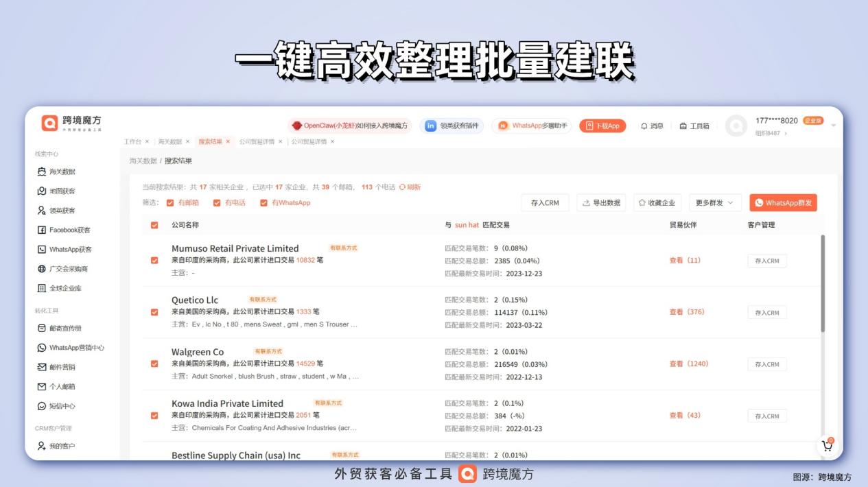Image resolution: width=868 pixels, height=487 pixels.
Task: Click the user avatar icon
Action: click(x=736, y=126)
